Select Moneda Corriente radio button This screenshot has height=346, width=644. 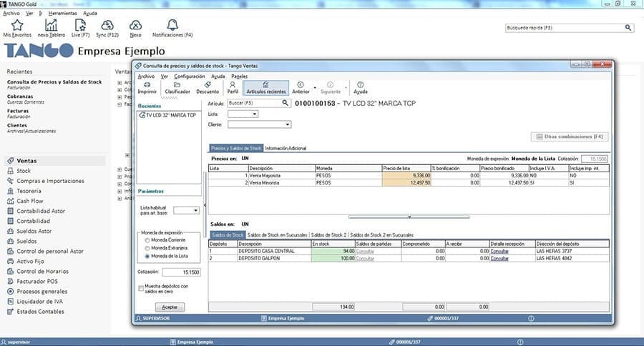tap(147, 240)
